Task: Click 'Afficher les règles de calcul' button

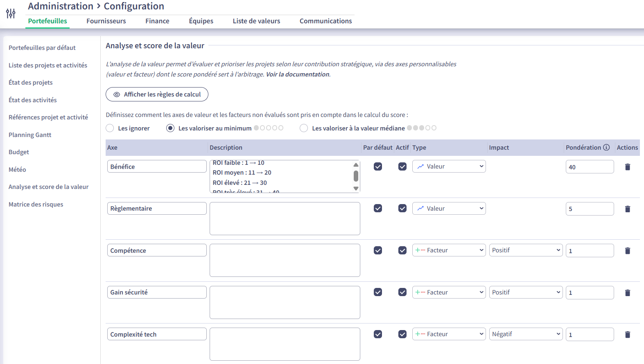Action: (157, 94)
